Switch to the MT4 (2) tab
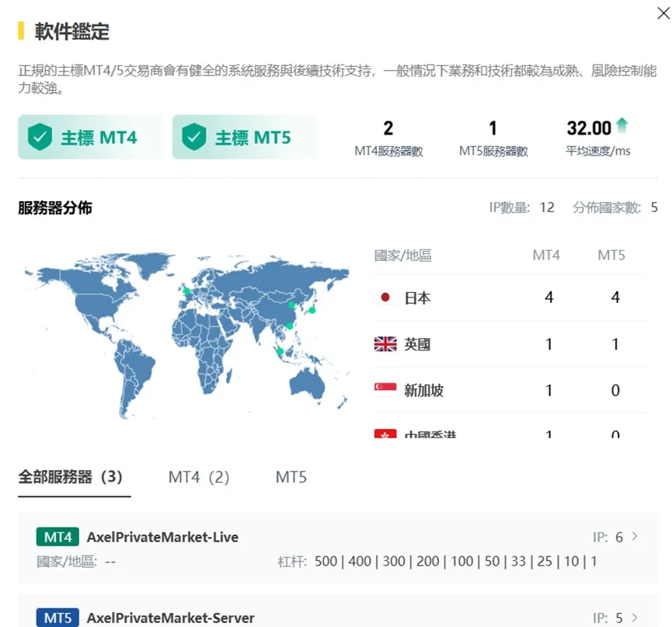The image size is (672, 627). pos(198,477)
